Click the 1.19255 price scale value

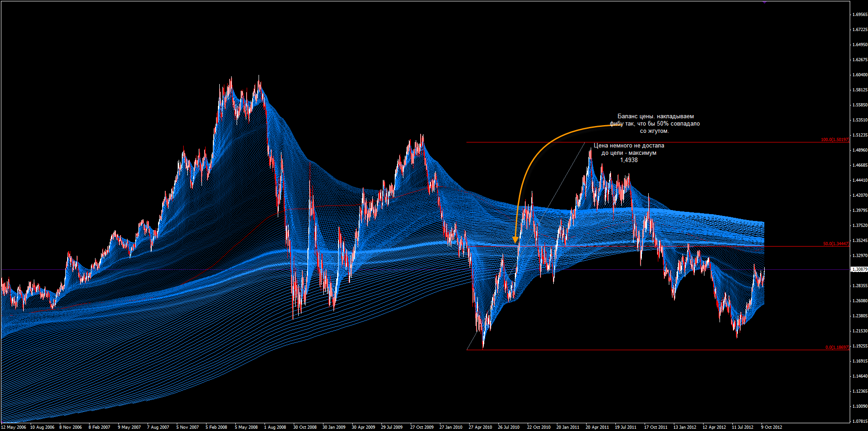860,346
